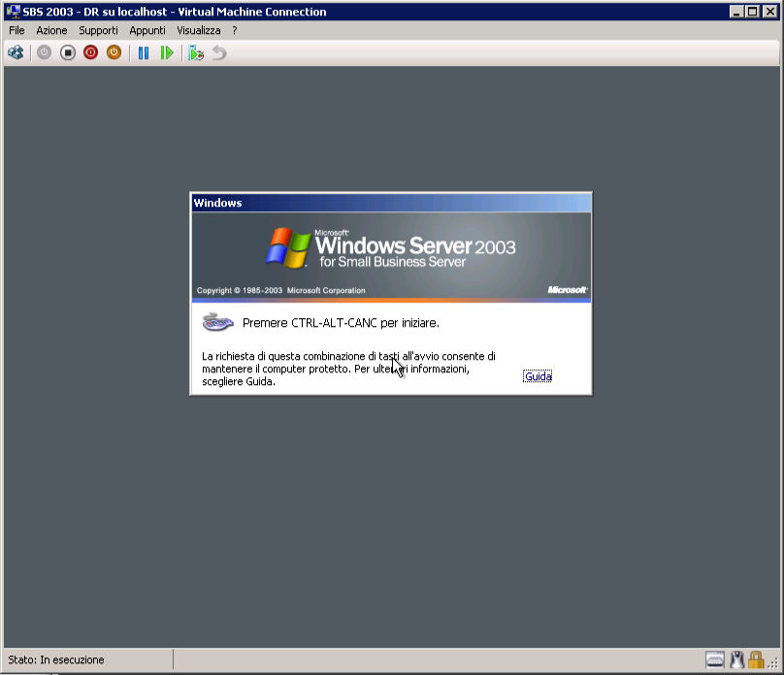
Task: Send Ctrl+Alt+Del using the toolbar icon
Action: coord(16,52)
